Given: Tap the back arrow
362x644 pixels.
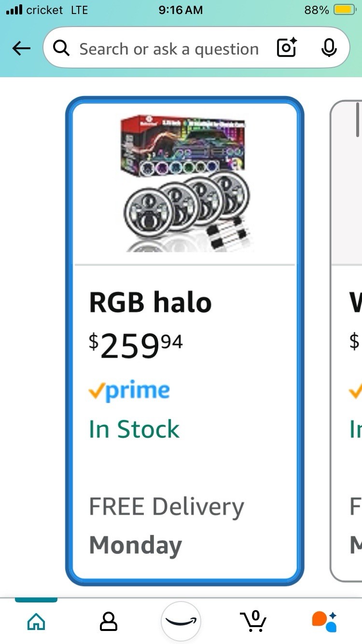Looking at the screenshot, I should tap(21, 48).
